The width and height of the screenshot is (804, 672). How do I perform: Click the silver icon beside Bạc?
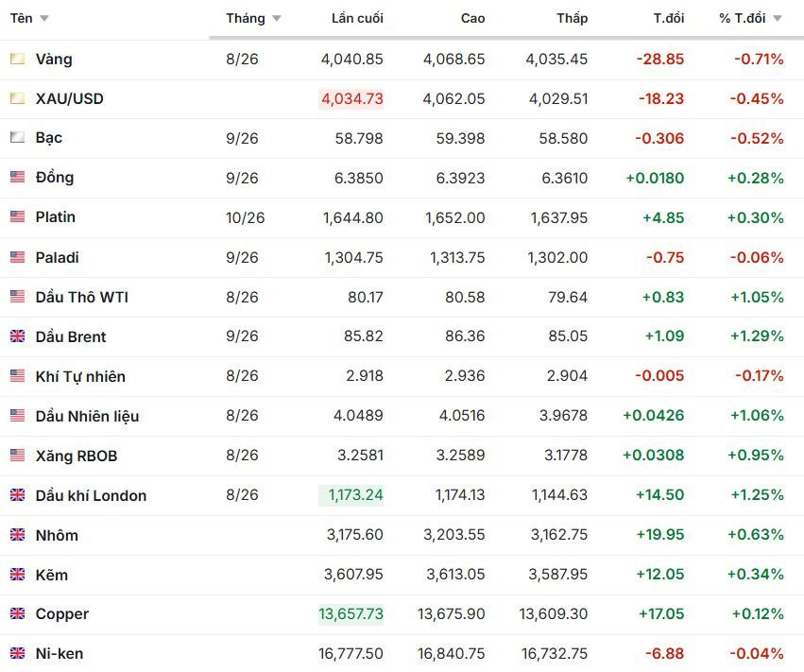pos(17,137)
